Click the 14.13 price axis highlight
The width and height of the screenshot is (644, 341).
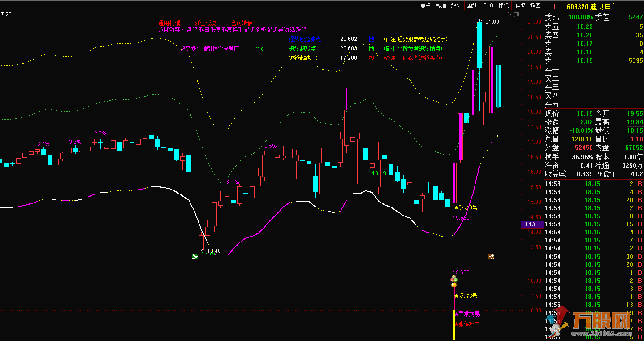click(x=532, y=224)
